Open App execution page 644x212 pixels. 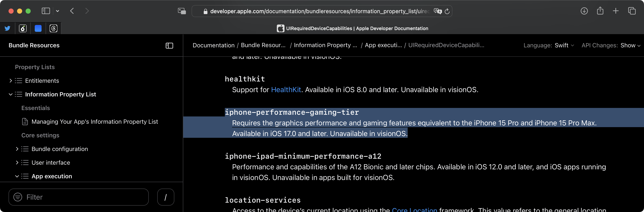pos(52,176)
